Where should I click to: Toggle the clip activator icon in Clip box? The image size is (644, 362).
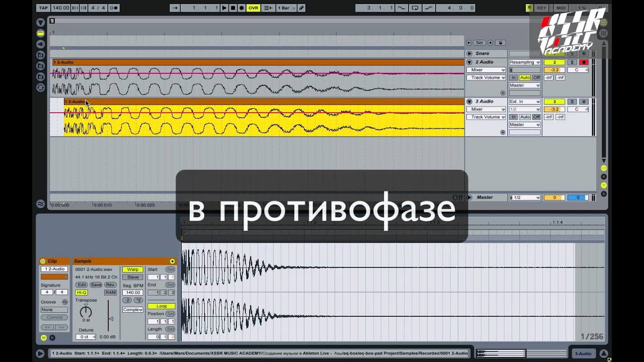point(43,261)
